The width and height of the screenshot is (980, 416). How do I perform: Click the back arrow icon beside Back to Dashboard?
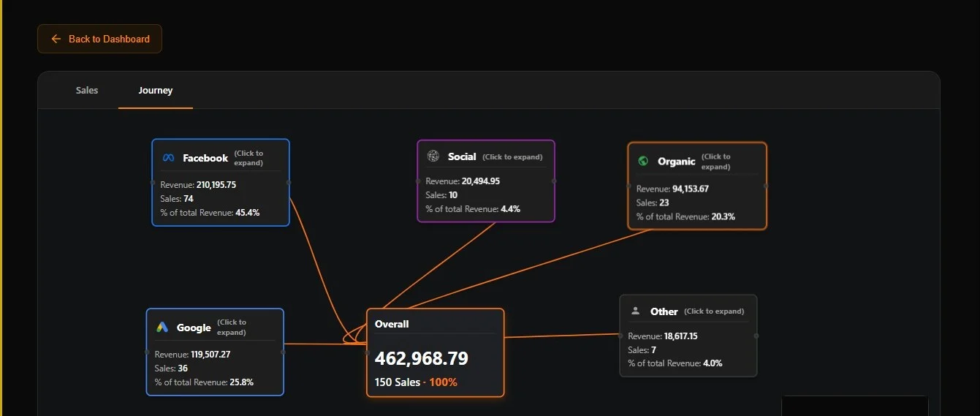coord(56,39)
